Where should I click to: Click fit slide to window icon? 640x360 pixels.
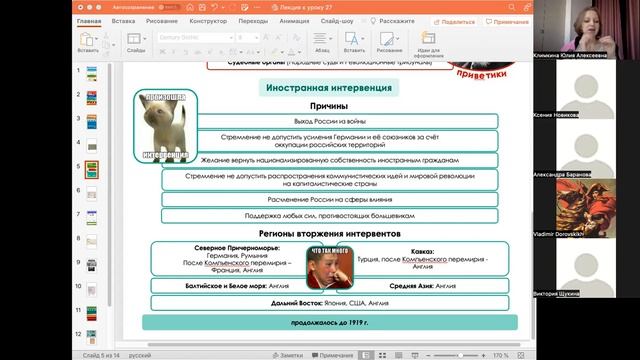[x=521, y=356]
